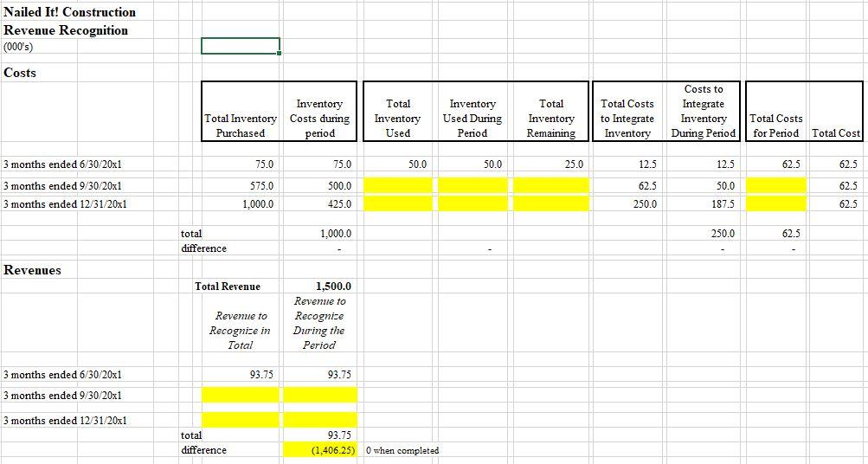Click 75.0 under Inventory Costs during period
Image resolution: width=868 pixels, height=464 pixels.
[x=342, y=164]
